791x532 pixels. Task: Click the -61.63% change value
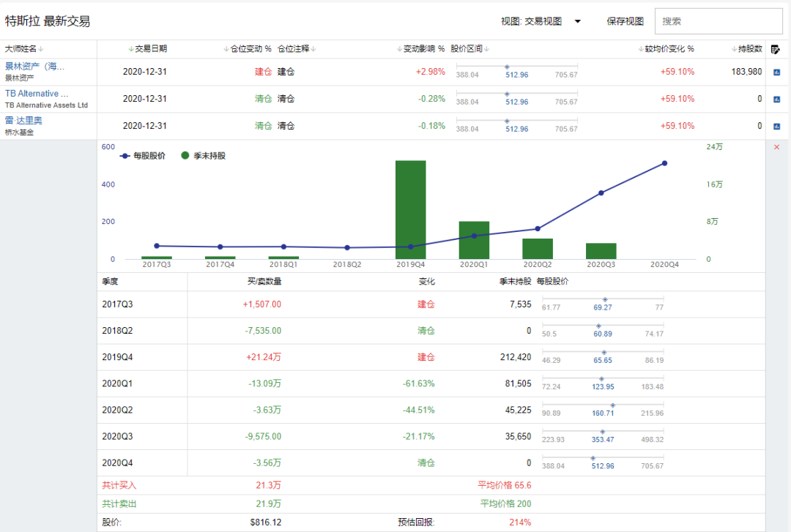pyautogui.click(x=418, y=383)
